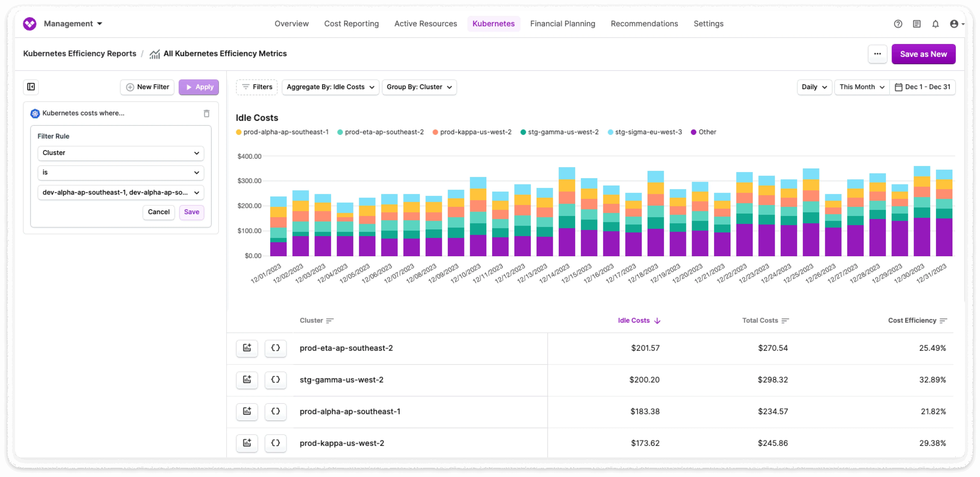This screenshot has width=980, height=477.
Task: Click the Save as New button
Action: click(923, 54)
